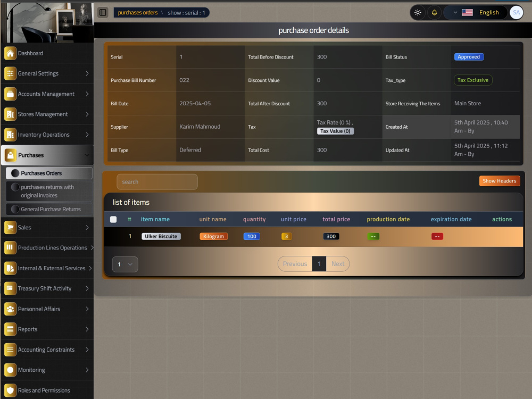This screenshot has height=399, width=532.
Task: Expand Inventory Operations chevron
Action: coord(87,135)
